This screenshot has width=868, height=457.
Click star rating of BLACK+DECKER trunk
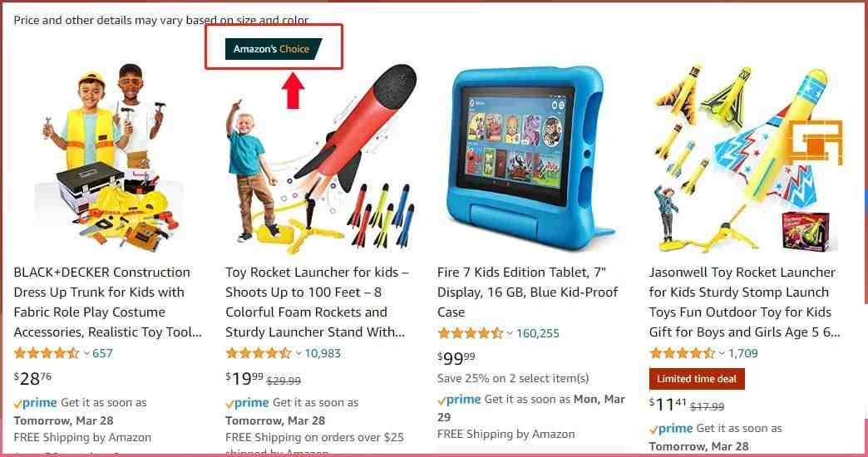tap(47, 353)
